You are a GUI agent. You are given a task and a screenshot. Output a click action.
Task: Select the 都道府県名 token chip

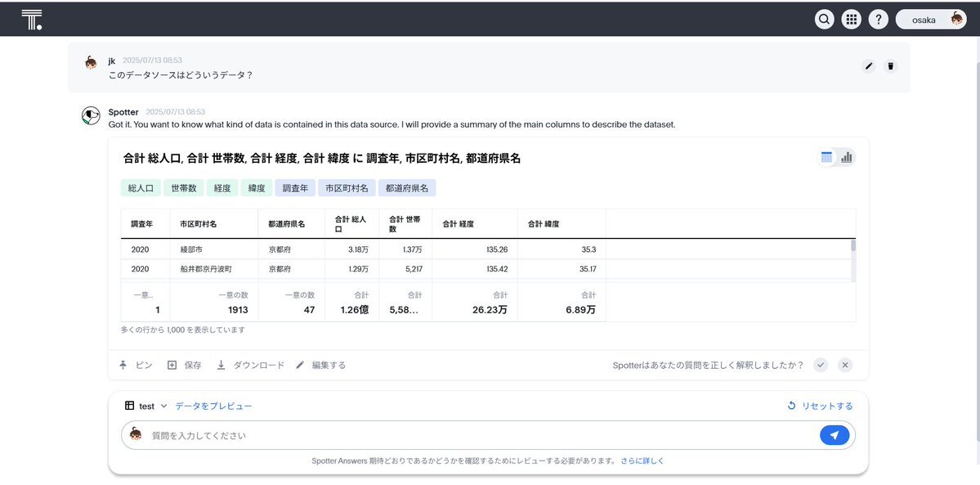click(x=407, y=188)
